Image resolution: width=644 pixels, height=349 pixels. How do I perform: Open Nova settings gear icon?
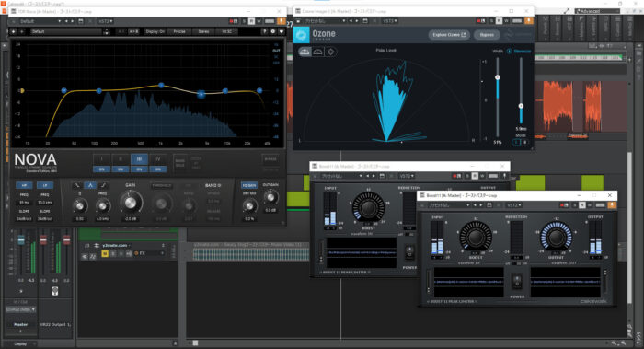click(272, 31)
